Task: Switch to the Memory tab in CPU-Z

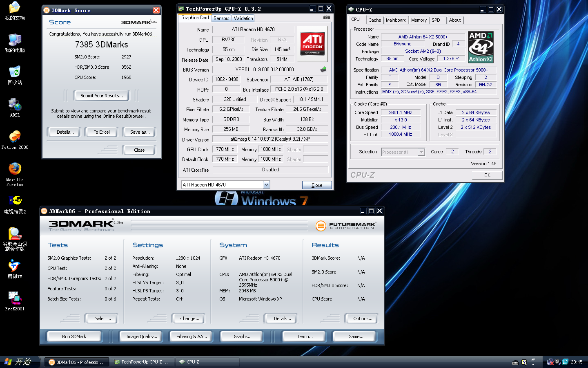Action: (x=419, y=20)
